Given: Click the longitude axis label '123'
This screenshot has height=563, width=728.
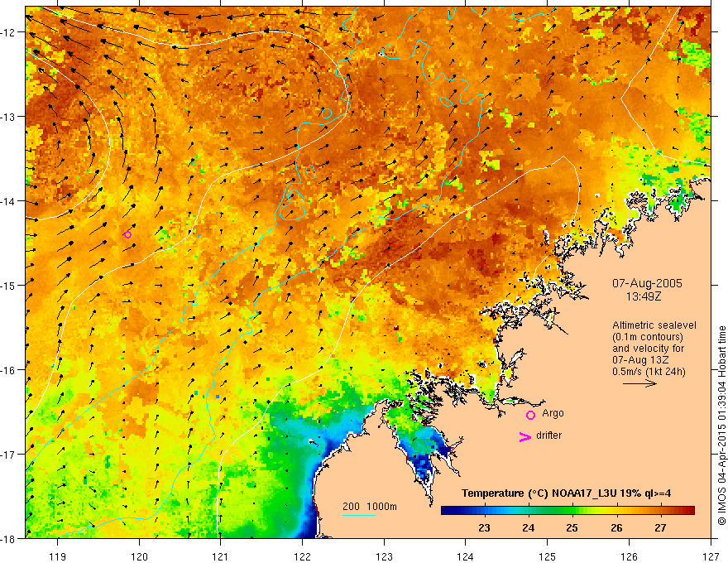Looking at the screenshot, I should [x=384, y=556].
